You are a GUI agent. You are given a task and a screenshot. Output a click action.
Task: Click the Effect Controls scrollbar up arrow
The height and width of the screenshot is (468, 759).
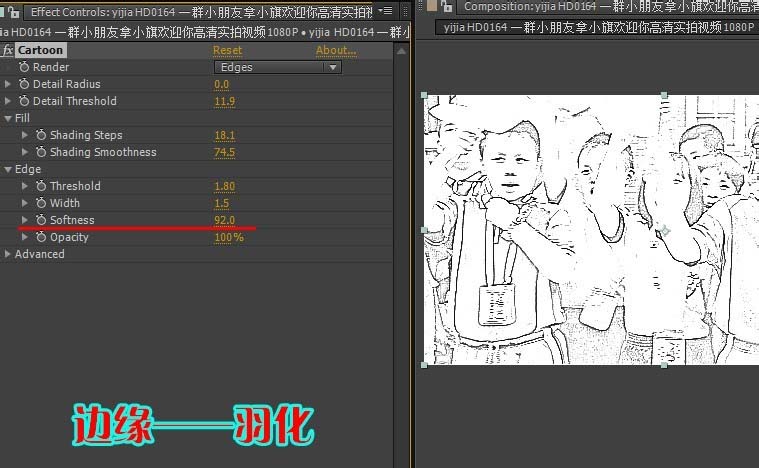pyautogui.click(x=401, y=51)
